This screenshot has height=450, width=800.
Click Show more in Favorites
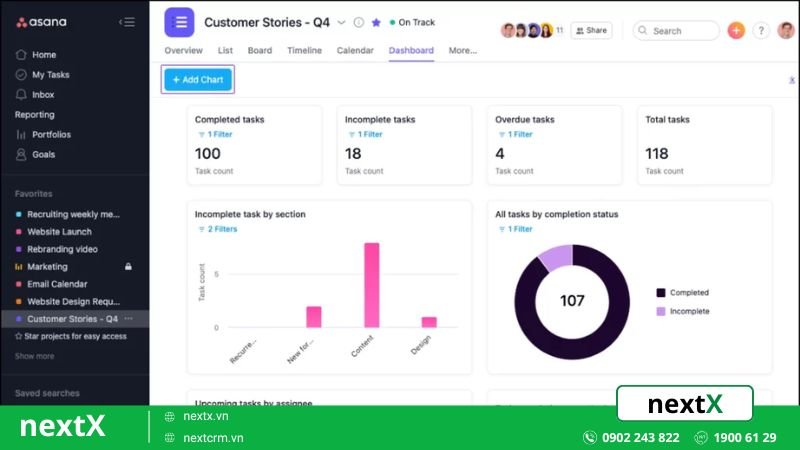click(34, 356)
